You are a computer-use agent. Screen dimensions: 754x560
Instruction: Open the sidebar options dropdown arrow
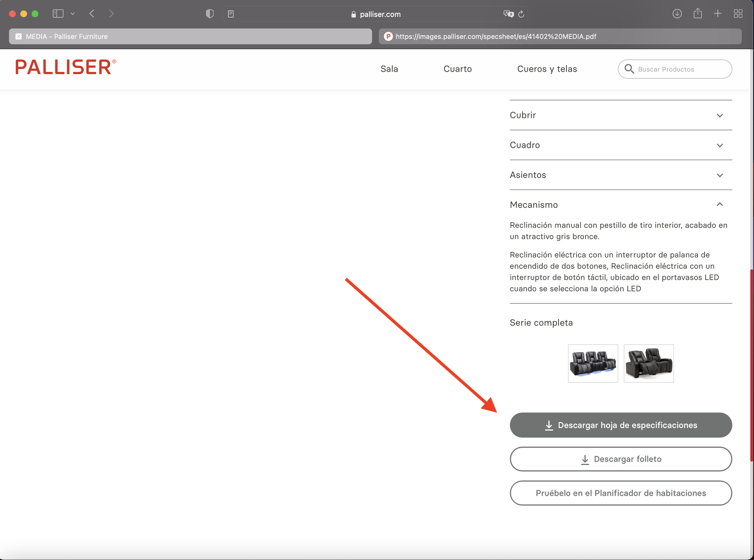point(72,14)
